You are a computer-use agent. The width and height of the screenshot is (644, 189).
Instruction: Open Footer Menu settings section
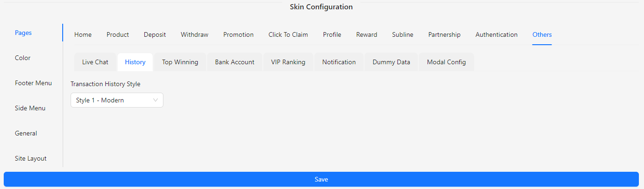[33, 83]
